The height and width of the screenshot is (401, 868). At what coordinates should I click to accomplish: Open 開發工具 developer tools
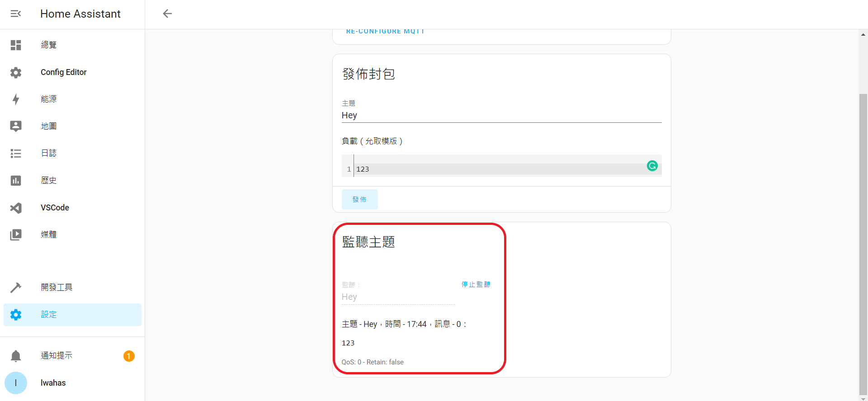pyautogui.click(x=57, y=288)
